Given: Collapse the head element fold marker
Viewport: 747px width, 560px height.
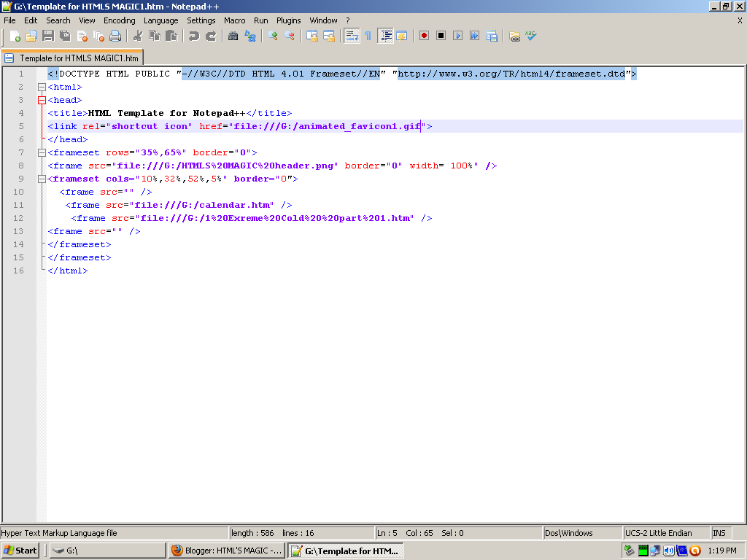Looking at the screenshot, I should pyautogui.click(x=42, y=100).
